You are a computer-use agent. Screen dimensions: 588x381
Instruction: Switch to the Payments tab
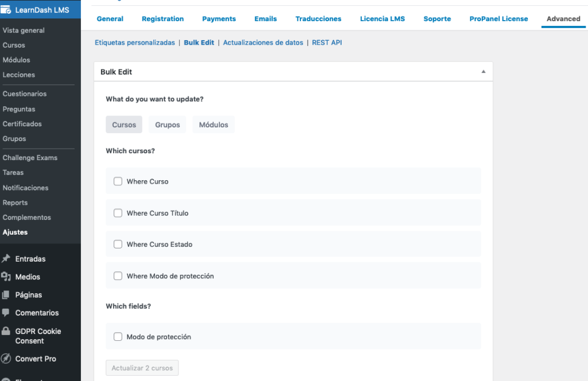click(x=219, y=19)
